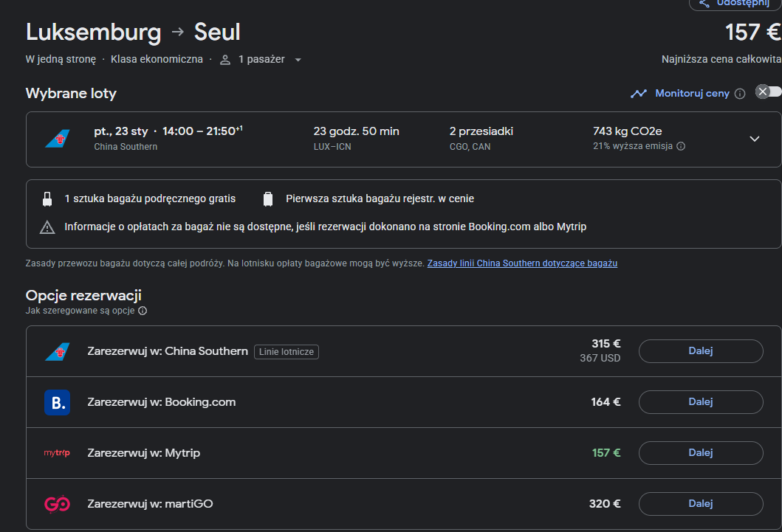Click LUX–ICN route text
The height and width of the screenshot is (532, 782).
tap(332, 146)
